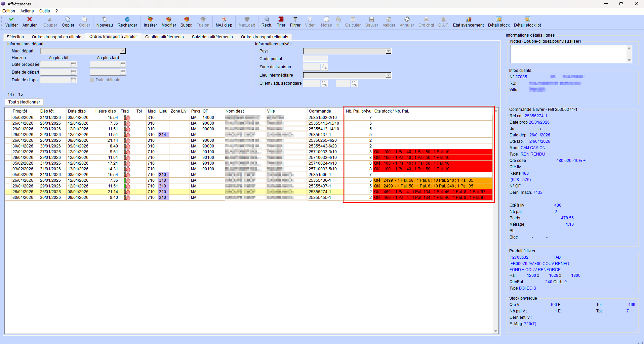Open the Date proposée au plus tard calendar
644x344 pixels.
tap(123, 64)
